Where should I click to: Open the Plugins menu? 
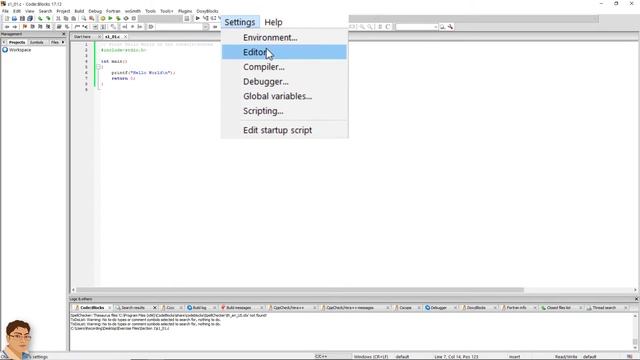point(185,11)
